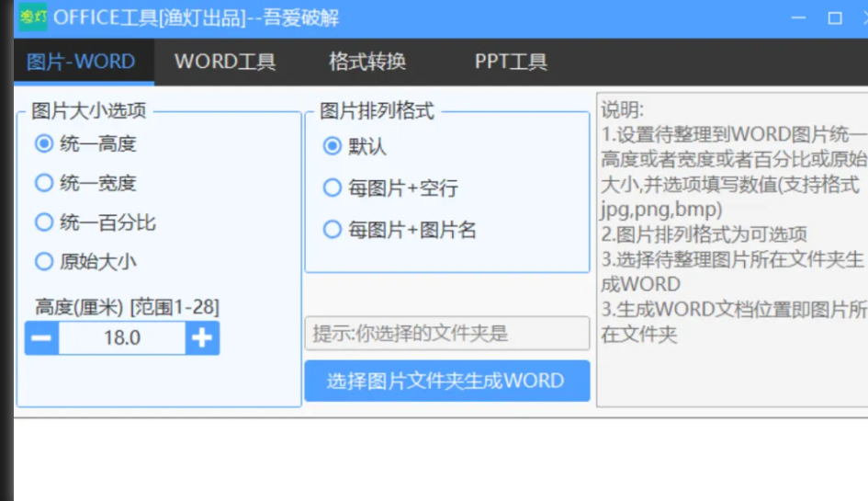Click the 高度(厘米) [范围1-28] label
868x501 pixels.
[x=128, y=306]
